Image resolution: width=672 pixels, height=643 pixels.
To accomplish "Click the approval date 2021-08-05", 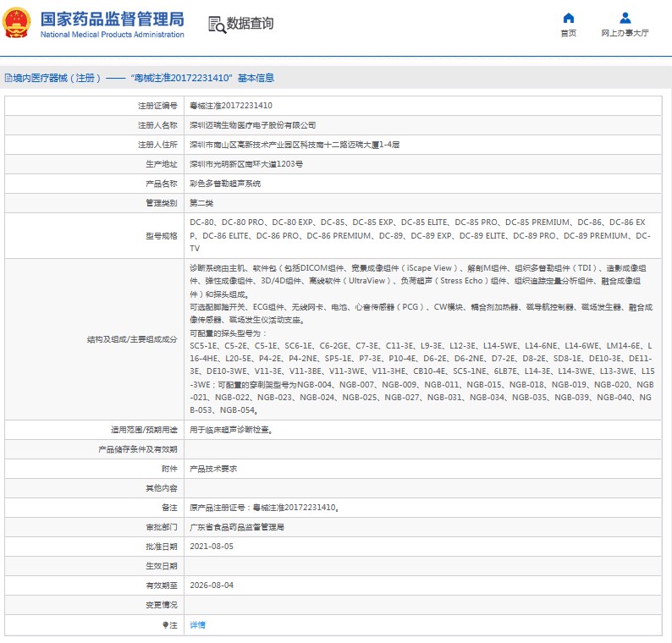I will pyautogui.click(x=212, y=547).
